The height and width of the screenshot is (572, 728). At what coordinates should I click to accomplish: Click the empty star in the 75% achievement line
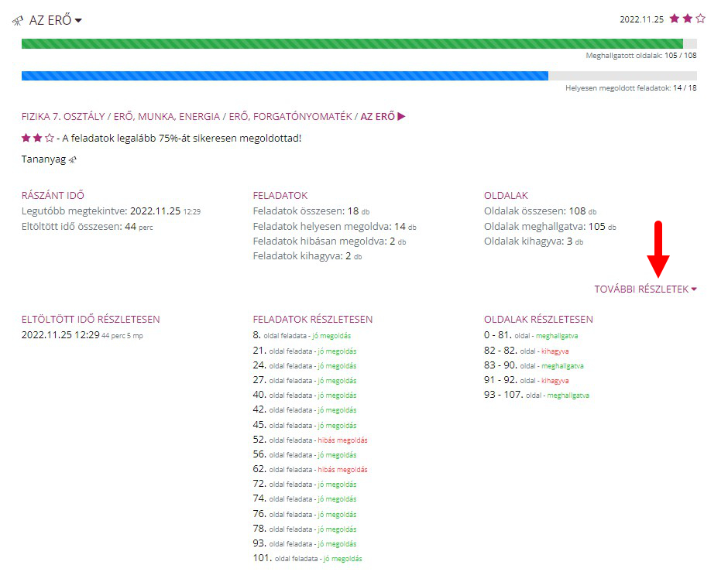[x=49, y=138]
